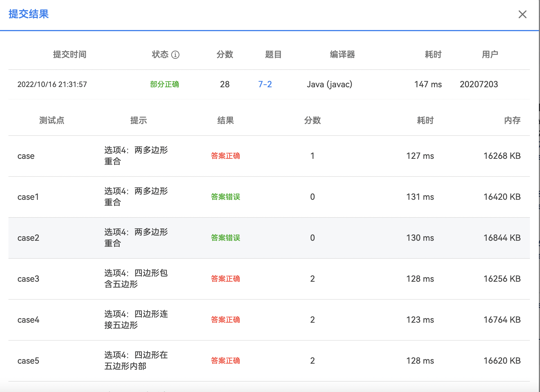Click the first case test point label
This screenshot has width=540, height=392.
coord(26,156)
